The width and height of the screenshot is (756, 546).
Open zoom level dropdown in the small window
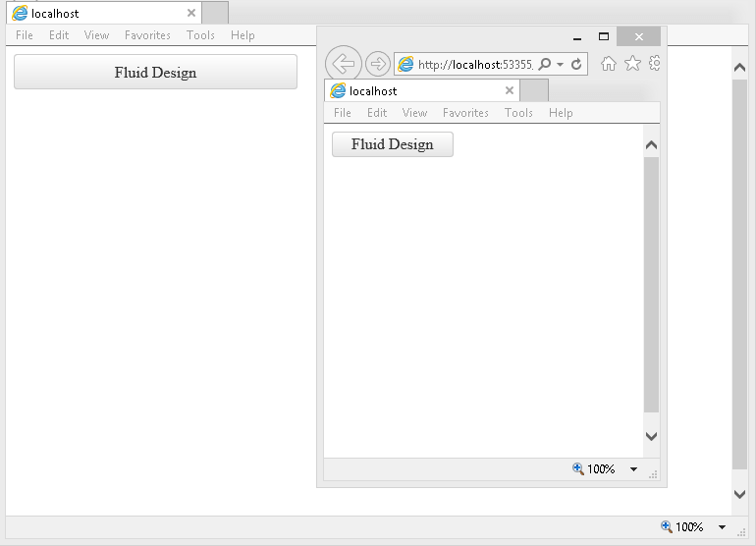[633, 469]
